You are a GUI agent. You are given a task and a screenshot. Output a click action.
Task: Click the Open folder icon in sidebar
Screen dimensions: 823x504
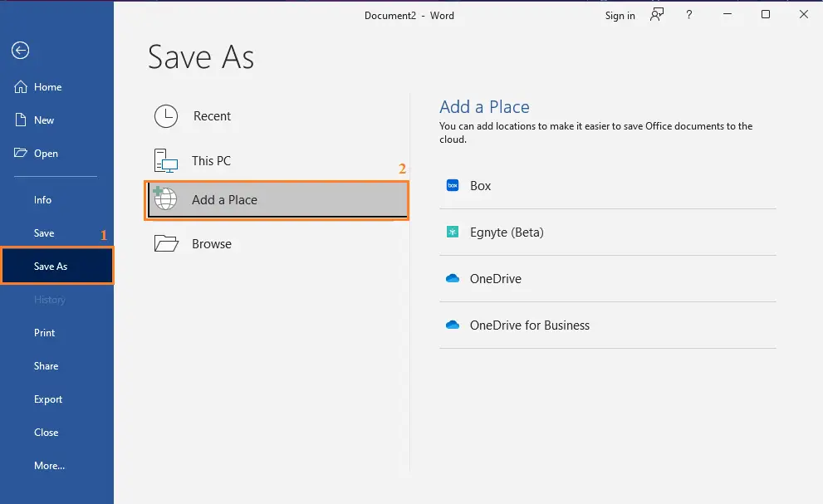tap(21, 153)
